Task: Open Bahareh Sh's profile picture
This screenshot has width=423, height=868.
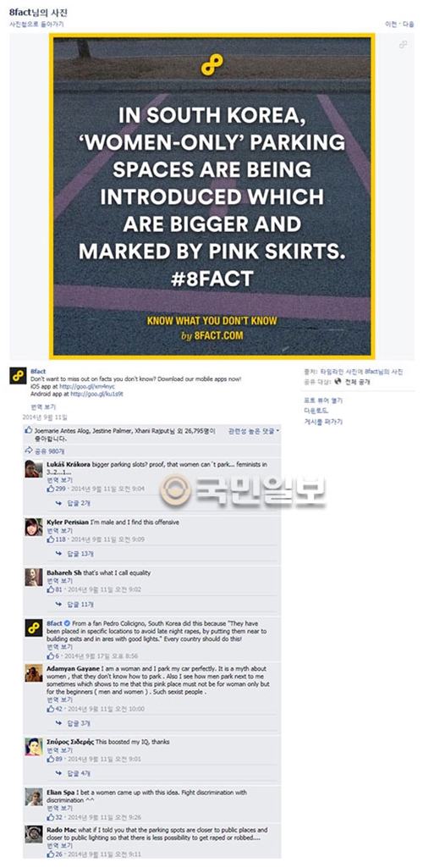Action: pos(33,577)
